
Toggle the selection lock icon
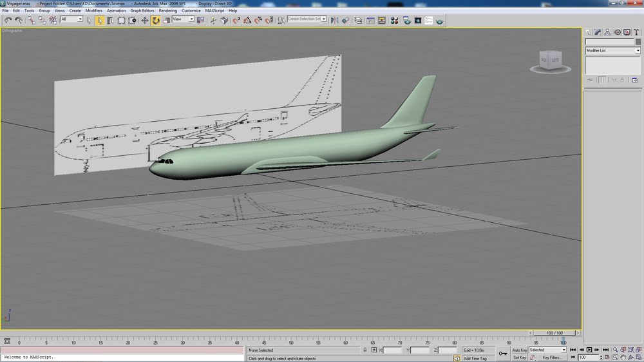[365, 350]
